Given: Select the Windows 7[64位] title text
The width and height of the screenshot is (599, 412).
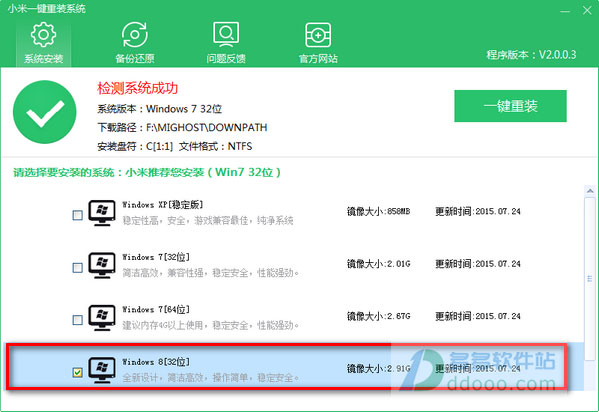Looking at the screenshot, I should [x=156, y=310].
